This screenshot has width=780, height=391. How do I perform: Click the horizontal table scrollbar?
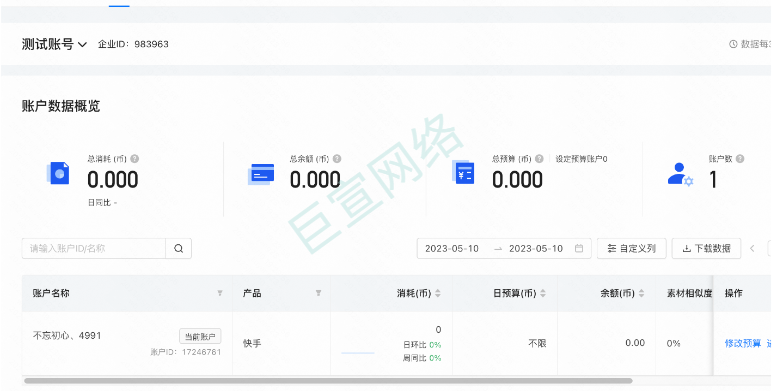[x=328, y=381]
